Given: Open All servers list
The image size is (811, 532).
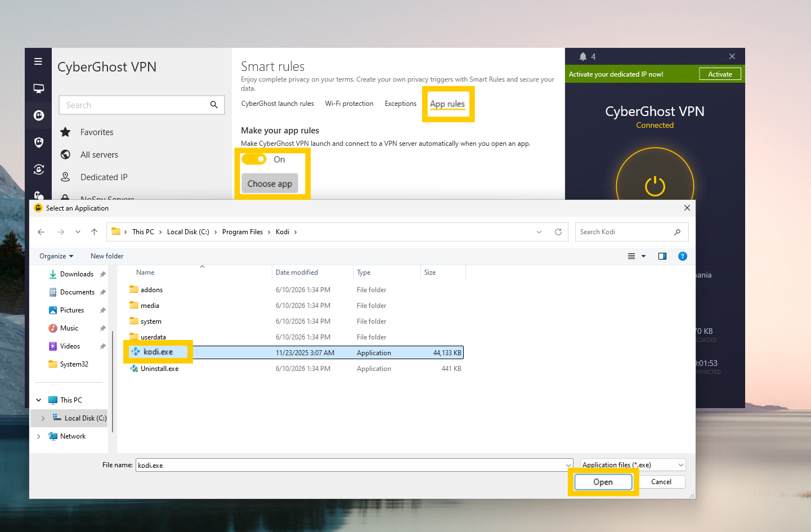Looking at the screenshot, I should pos(99,155).
